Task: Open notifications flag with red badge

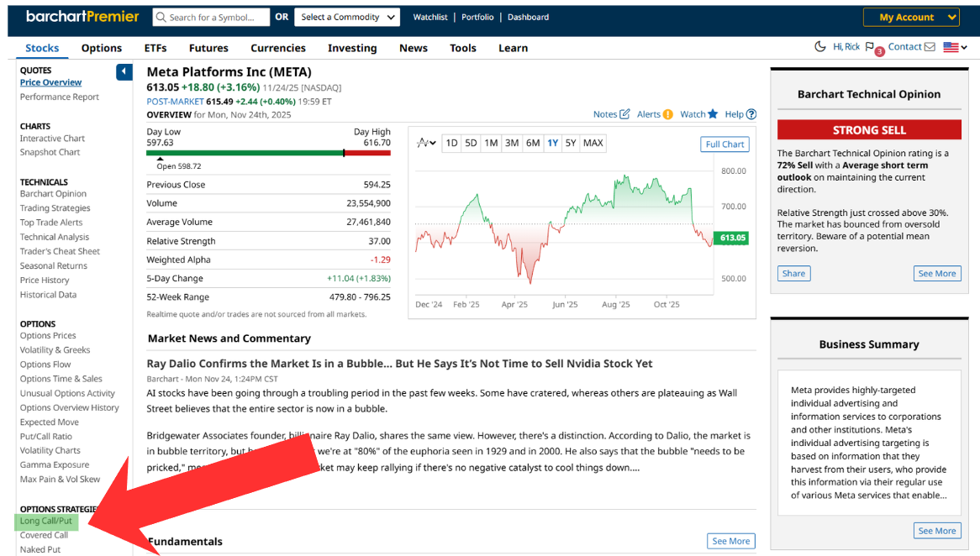Action: 870,47
